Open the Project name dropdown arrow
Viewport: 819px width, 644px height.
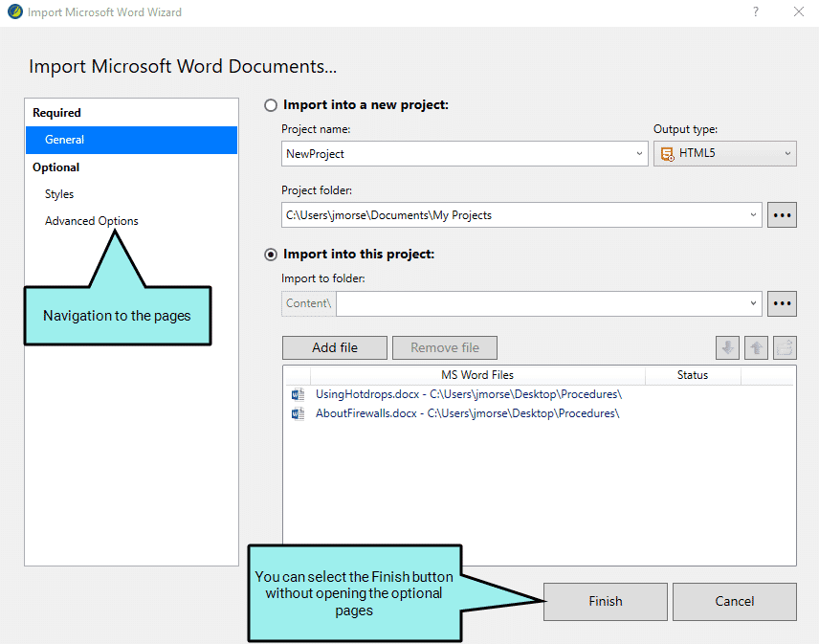coord(639,153)
